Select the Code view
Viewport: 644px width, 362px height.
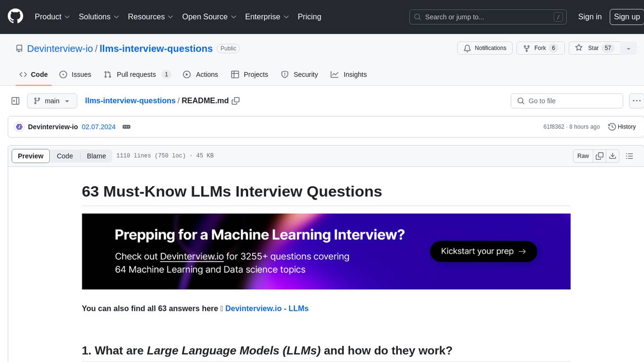[x=65, y=156]
